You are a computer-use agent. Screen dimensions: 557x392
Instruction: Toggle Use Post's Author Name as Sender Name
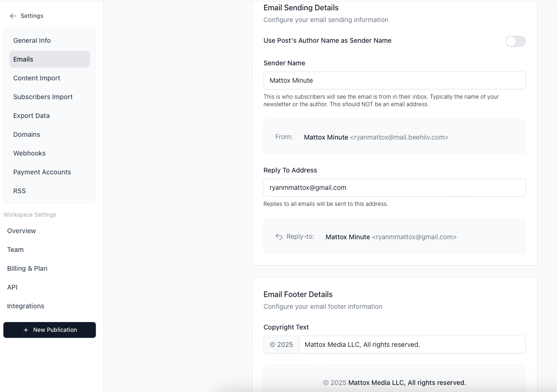coord(515,41)
